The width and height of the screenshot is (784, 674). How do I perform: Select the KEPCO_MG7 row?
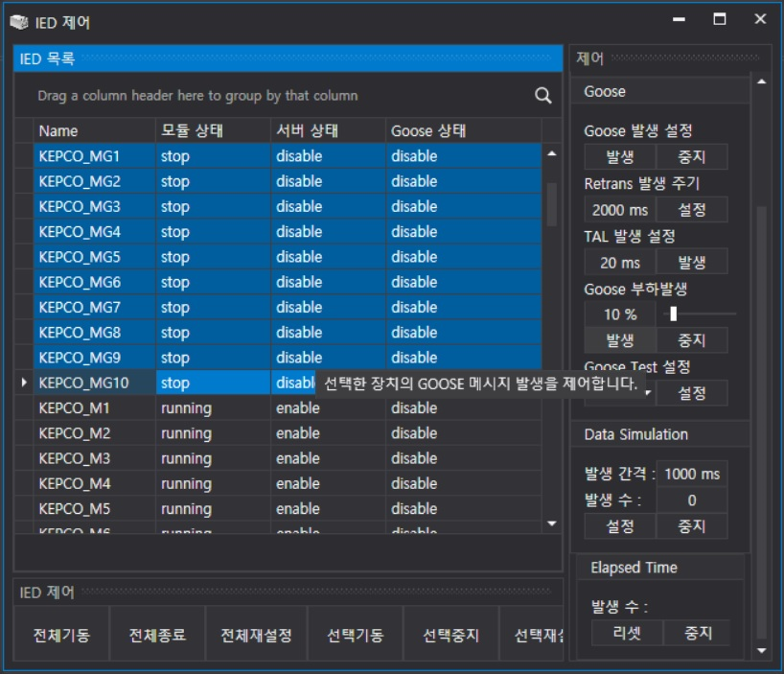pos(288,307)
